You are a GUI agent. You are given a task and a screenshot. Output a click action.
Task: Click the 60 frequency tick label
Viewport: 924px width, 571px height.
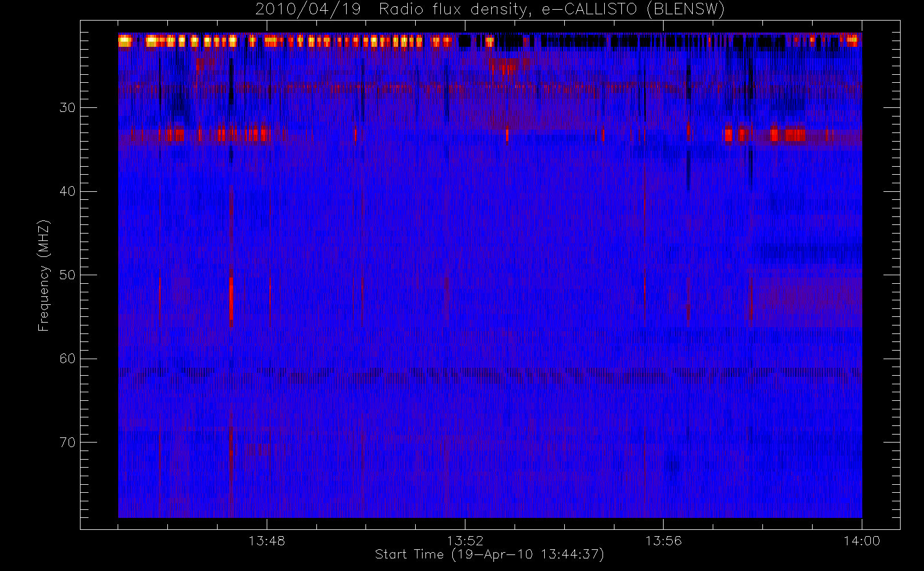point(67,359)
